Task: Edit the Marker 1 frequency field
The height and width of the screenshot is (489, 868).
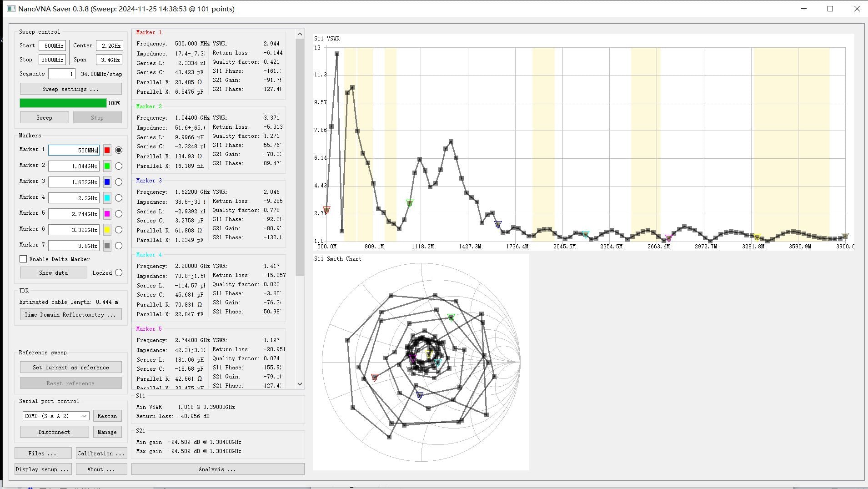Action: pos(74,150)
